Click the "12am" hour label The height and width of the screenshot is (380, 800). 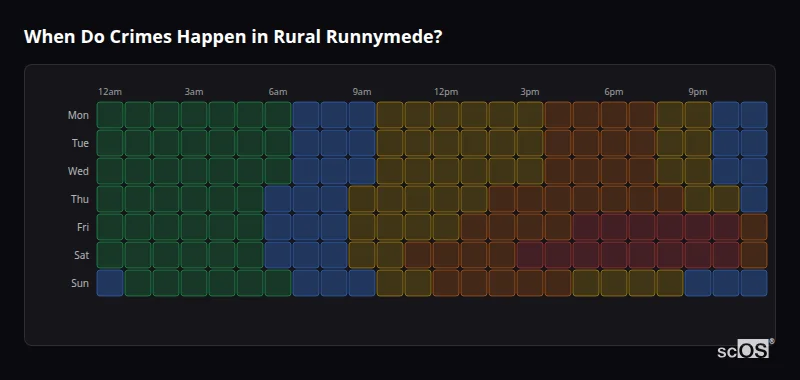click(x=110, y=92)
